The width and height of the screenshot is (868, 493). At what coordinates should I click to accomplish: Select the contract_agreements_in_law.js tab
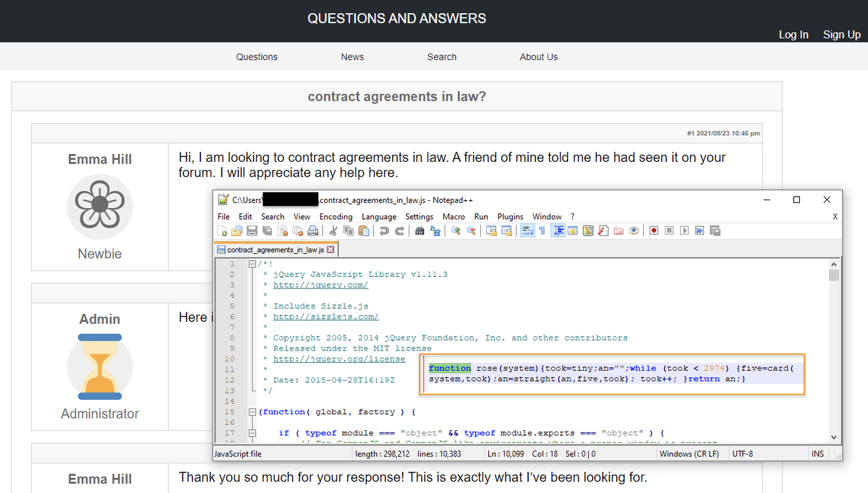pyautogui.click(x=275, y=249)
